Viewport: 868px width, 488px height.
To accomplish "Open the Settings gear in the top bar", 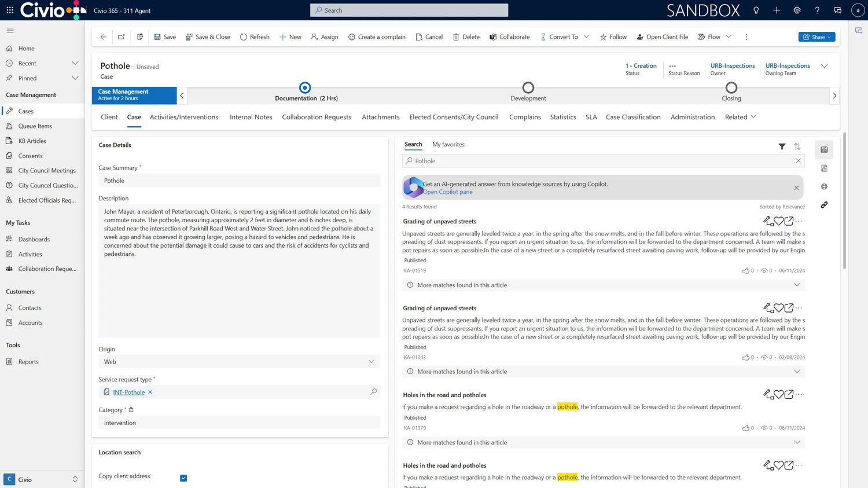I will (797, 10).
